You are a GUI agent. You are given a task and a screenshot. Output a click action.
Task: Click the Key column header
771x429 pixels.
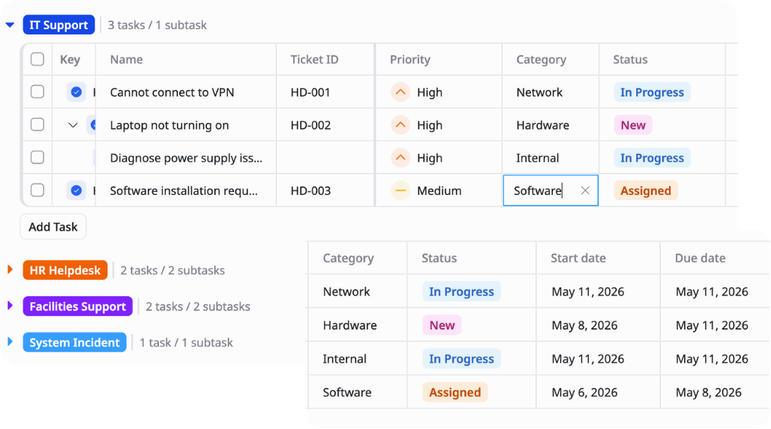(70, 60)
